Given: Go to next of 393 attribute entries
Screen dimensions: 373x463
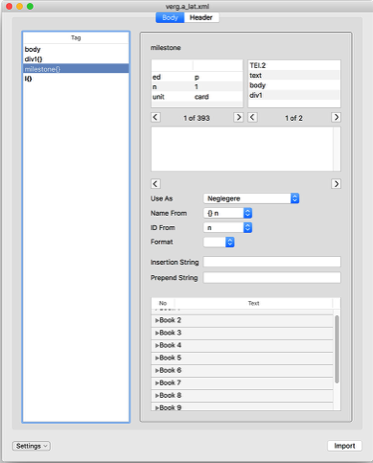Looking at the screenshot, I should click(238, 117).
